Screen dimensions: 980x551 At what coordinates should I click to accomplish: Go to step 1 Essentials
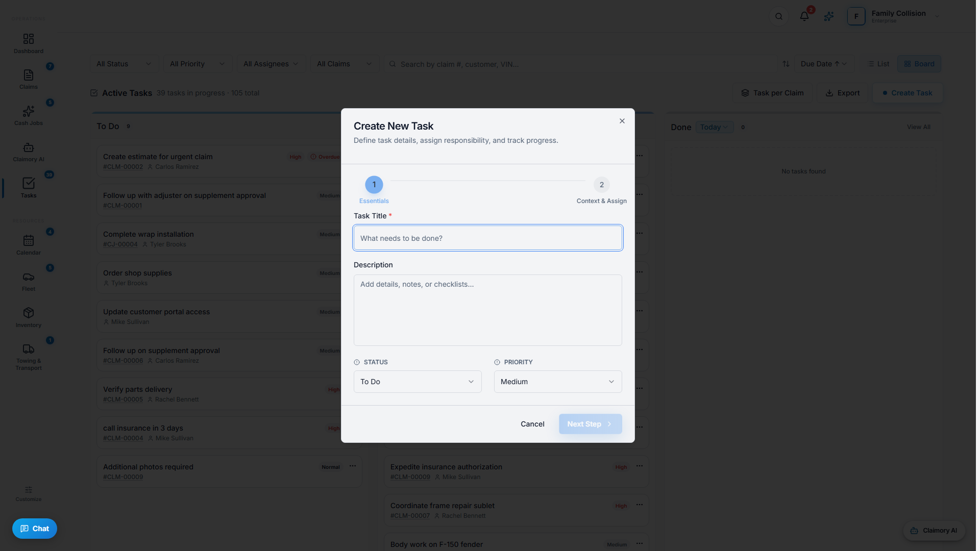pos(374,185)
